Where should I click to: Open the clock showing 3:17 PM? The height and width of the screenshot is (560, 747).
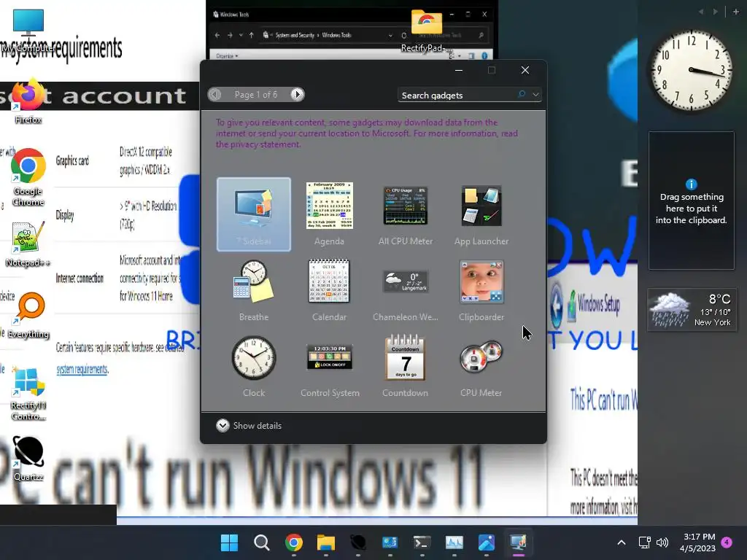pyautogui.click(x=698, y=542)
